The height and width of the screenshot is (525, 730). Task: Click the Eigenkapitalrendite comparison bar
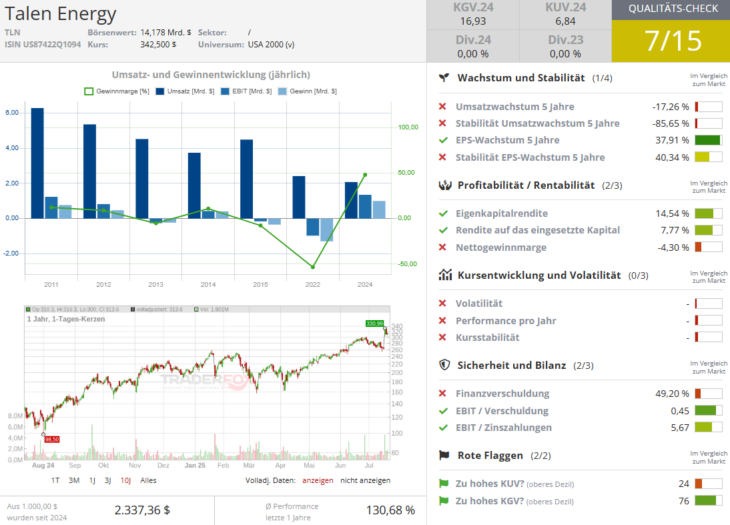pyautogui.click(x=708, y=214)
